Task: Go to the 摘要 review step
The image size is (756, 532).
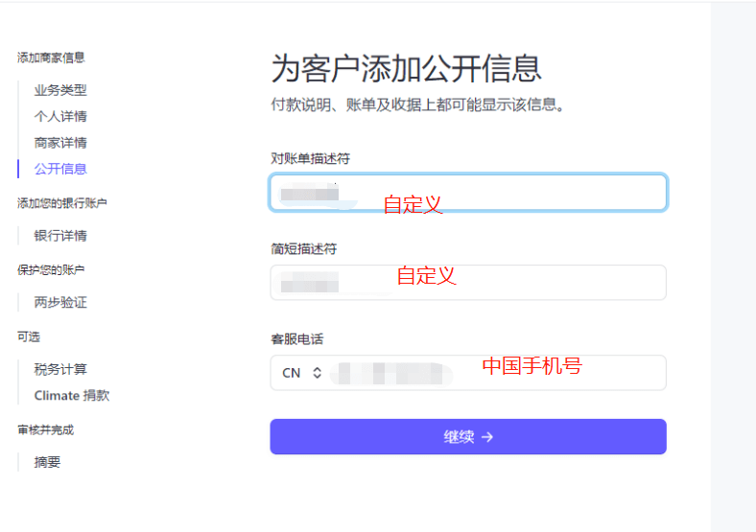Action: [x=47, y=462]
